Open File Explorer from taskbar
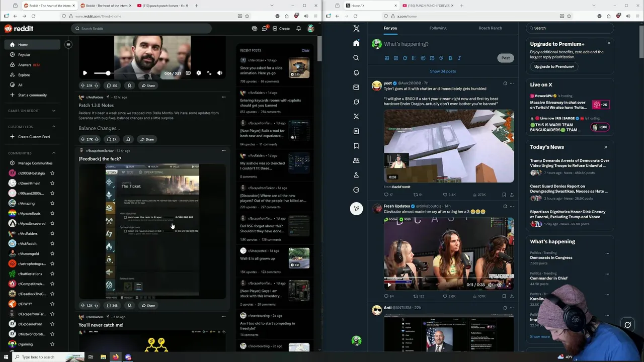644x362 pixels. point(103,357)
